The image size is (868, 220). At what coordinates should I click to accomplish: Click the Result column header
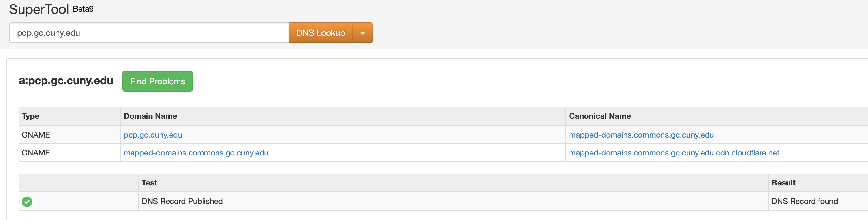click(783, 183)
